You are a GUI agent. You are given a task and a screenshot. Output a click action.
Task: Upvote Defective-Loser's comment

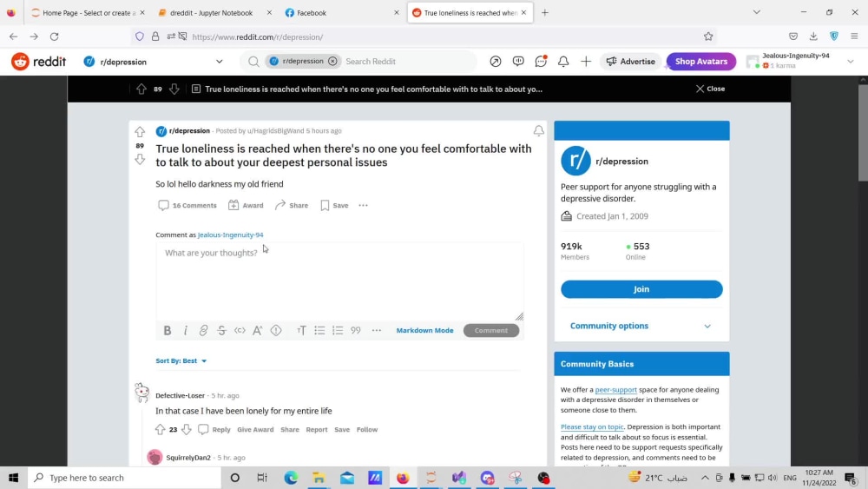[160, 429]
